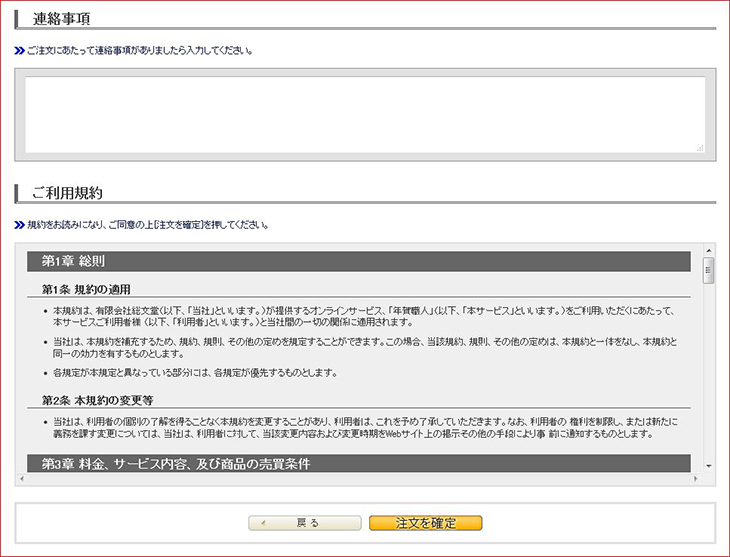Click the ご利用規約 section heading
The height and width of the screenshot is (557, 730).
pos(67,192)
